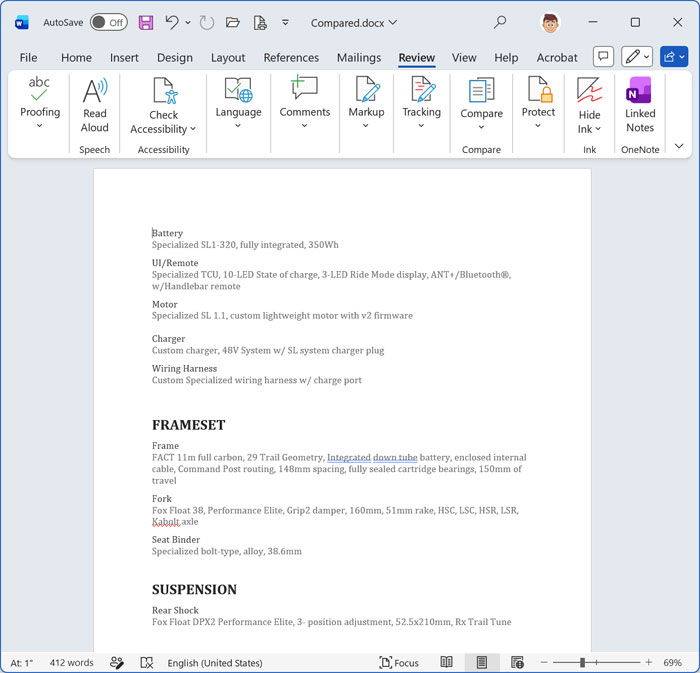Switch to Read Mode view

(446, 662)
